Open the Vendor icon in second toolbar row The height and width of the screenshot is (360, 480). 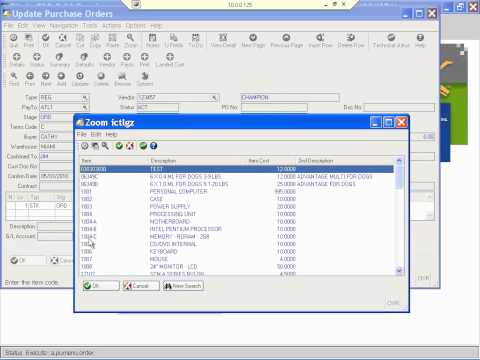click(x=107, y=57)
